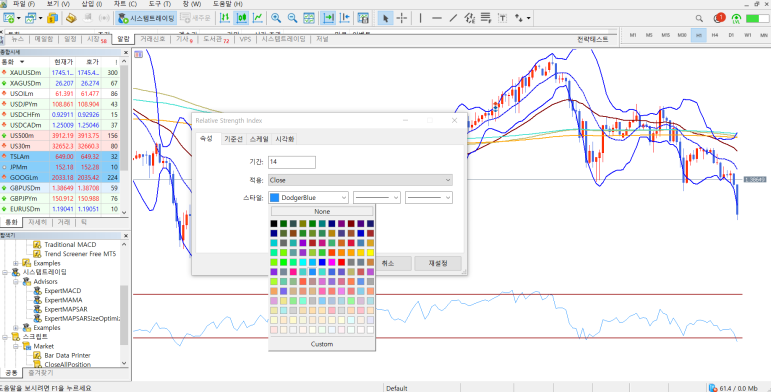The height and width of the screenshot is (392, 773).
Task: Click None in the color palette
Action: coord(322,212)
